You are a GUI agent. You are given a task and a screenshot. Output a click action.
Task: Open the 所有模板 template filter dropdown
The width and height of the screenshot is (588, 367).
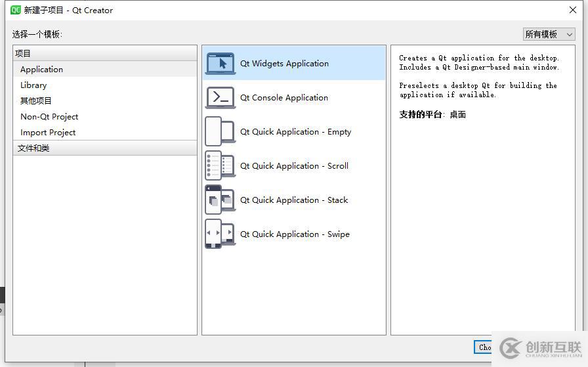[x=549, y=34]
